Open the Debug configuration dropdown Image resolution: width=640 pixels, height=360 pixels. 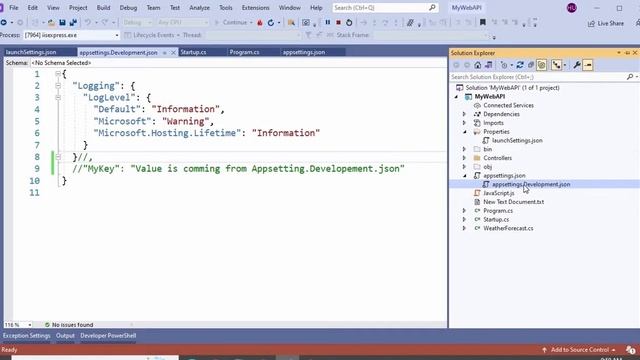pos(138,22)
